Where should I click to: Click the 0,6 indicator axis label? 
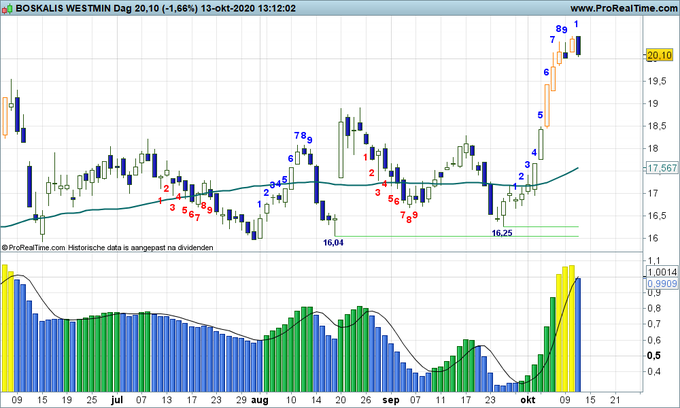pyautogui.click(x=654, y=340)
